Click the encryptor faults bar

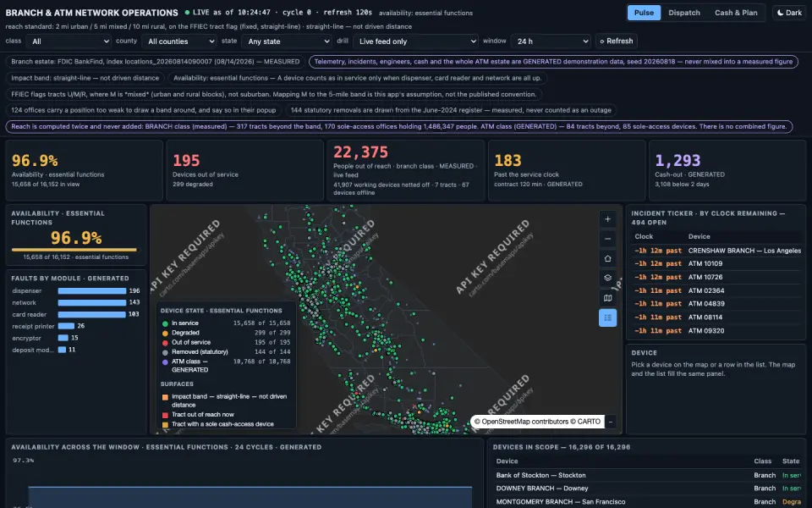pos(63,338)
